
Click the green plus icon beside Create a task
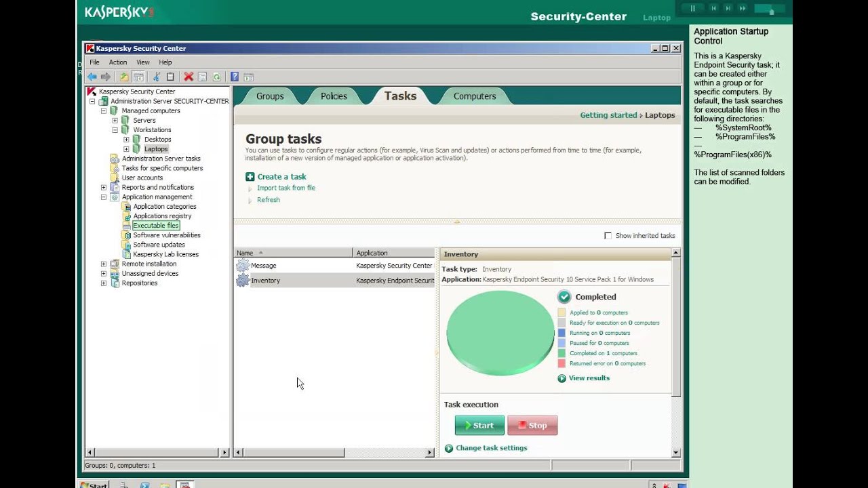coord(250,176)
